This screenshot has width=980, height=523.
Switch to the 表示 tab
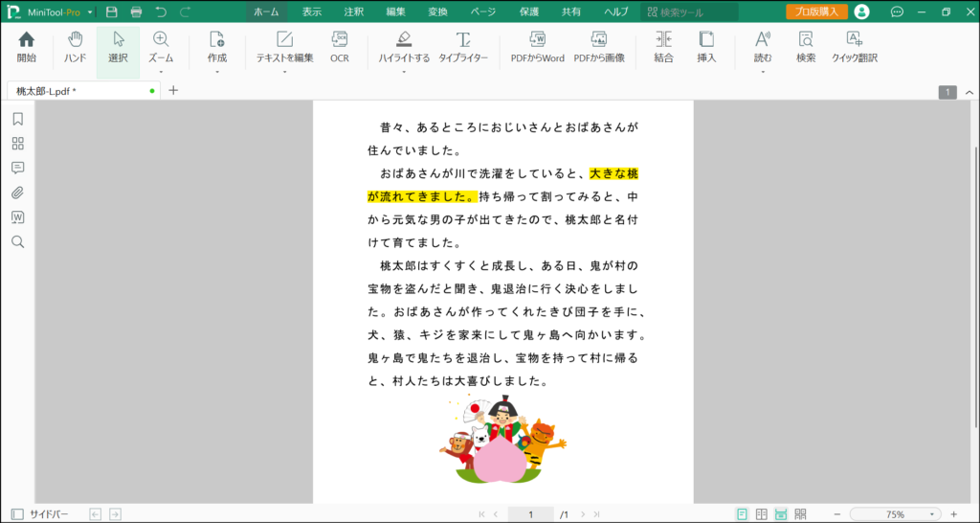click(311, 11)
